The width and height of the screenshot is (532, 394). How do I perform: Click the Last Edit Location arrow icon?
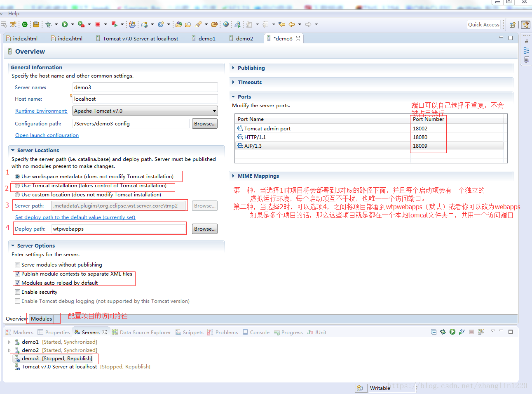coord(282,24)
